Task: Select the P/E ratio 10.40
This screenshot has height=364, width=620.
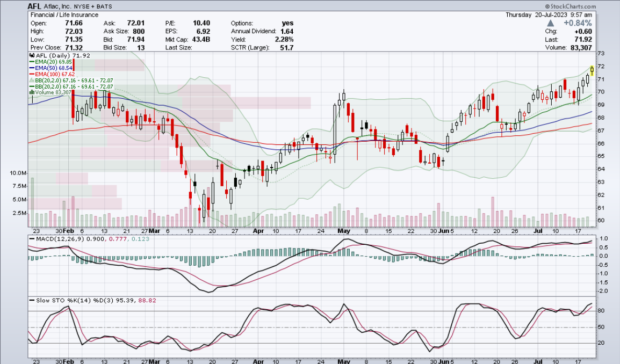Action: [201, 23]
